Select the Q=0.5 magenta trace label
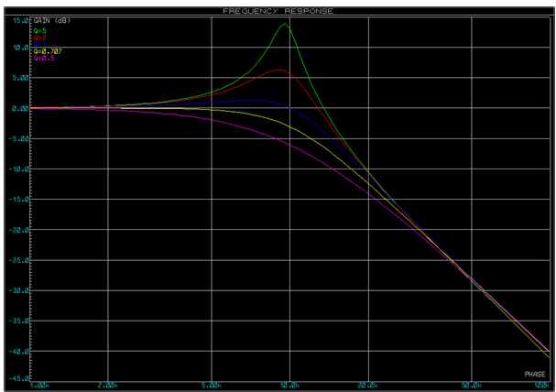 point(44,59)
